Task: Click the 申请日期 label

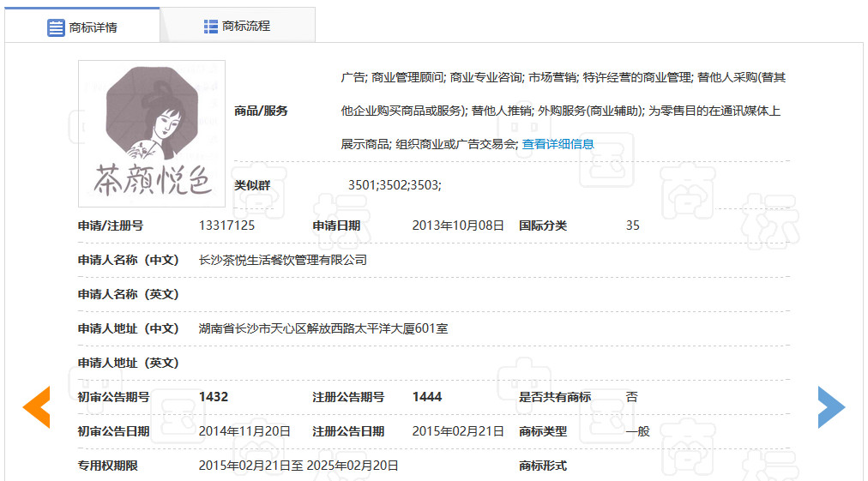Action: [x=336, y=225]
